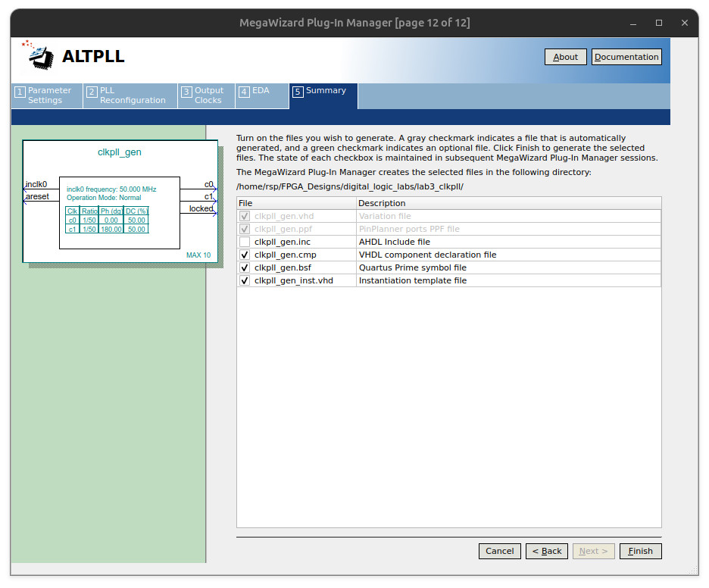Enable the clkpll_gen.inc AHDL Include file checkbox
709x588 pixels.
tap(245, 242)
